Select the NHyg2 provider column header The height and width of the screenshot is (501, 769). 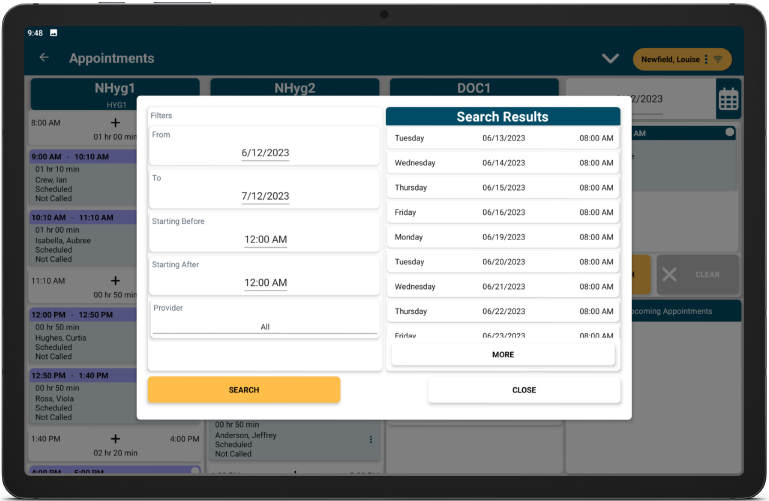click(295, 89)
